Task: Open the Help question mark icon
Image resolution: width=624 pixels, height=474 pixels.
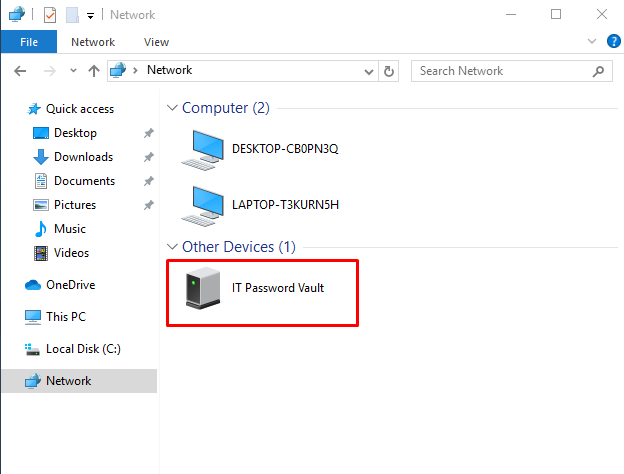Action: click(611, 42)
